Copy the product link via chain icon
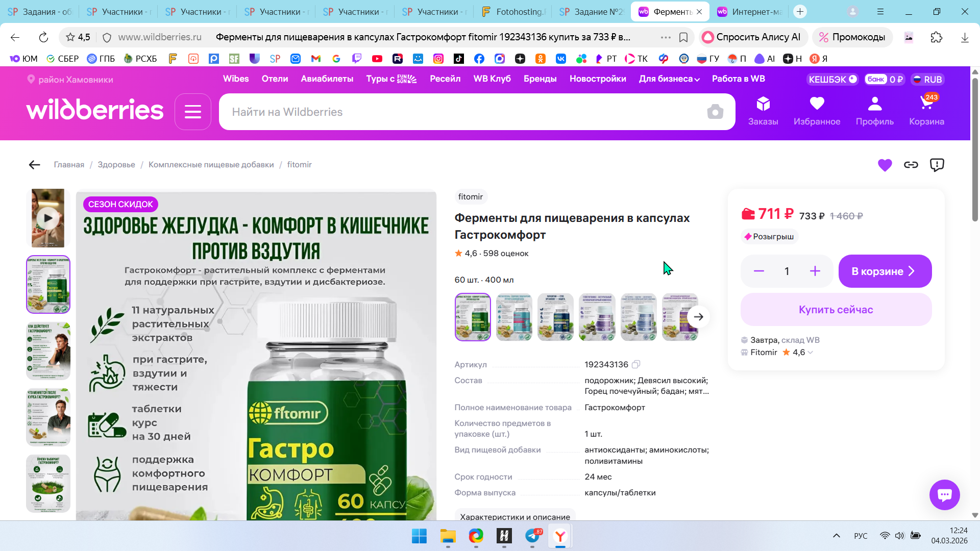This screenshot has width=980, height=551. pos(911,165)
